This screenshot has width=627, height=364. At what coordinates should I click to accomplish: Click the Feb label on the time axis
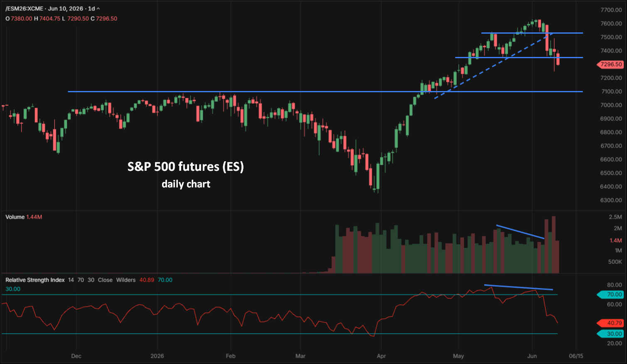coord(231,356)
